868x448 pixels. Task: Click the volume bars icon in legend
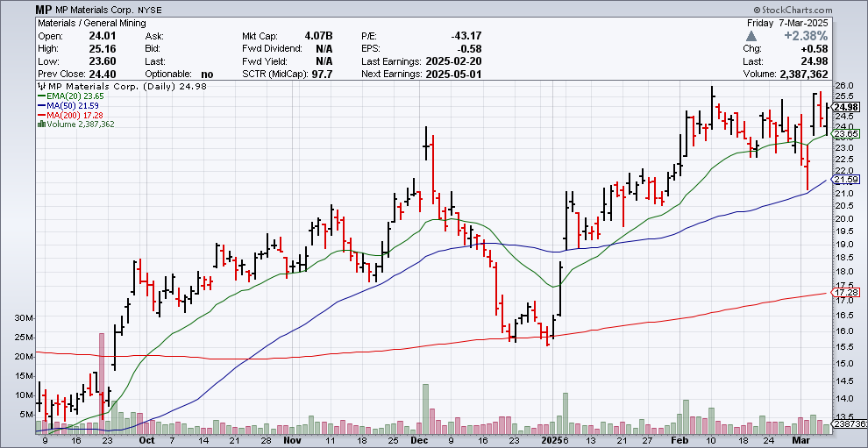coord(41,124)
